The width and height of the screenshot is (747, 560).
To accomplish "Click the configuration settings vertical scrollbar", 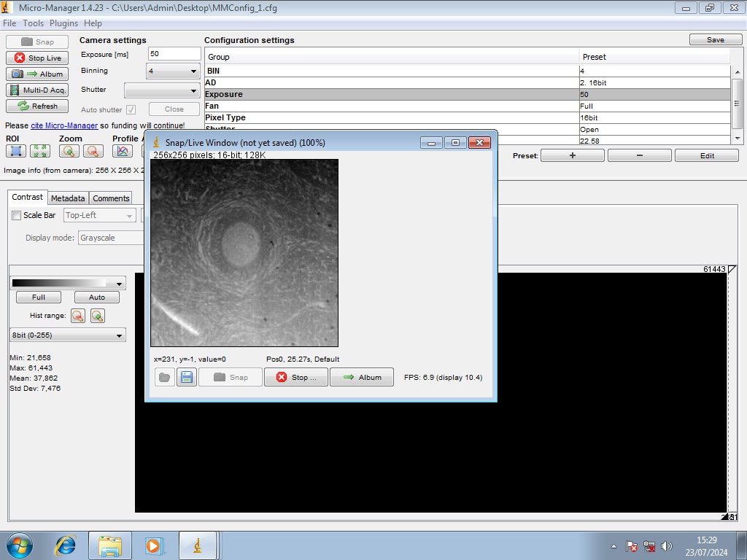I will point(737,104).
